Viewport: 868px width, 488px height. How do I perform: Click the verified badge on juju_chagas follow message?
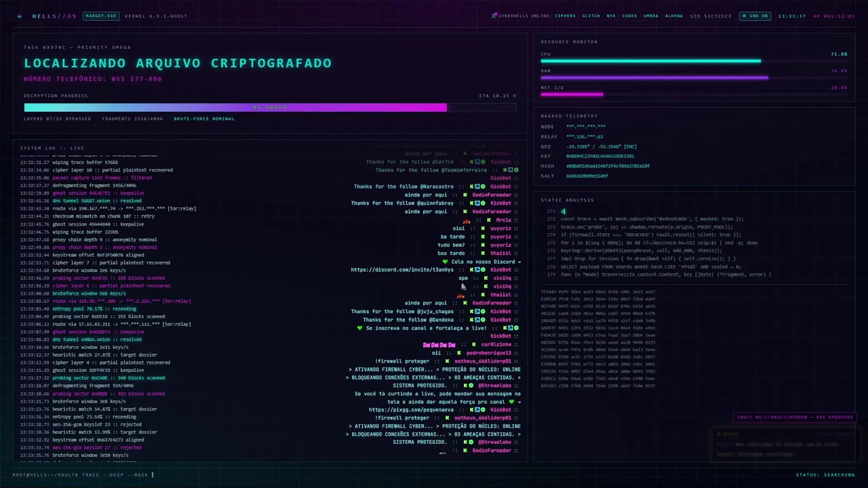483,311
